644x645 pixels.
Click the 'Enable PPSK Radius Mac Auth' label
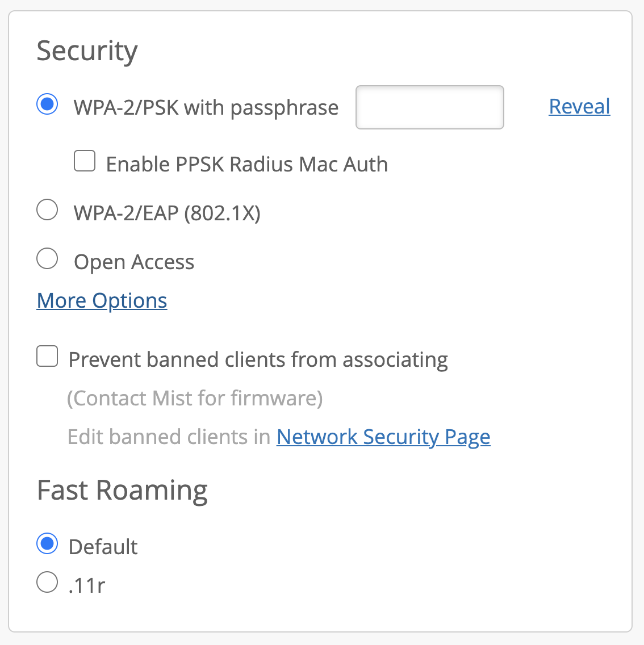[x=246, y=164]
